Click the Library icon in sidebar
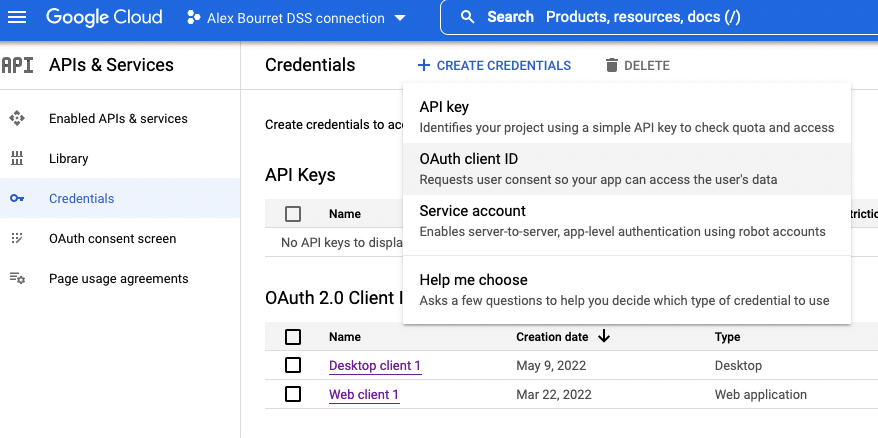Image resolution: width=878 pixels, height=438 pixels. (x=17, y=159)
